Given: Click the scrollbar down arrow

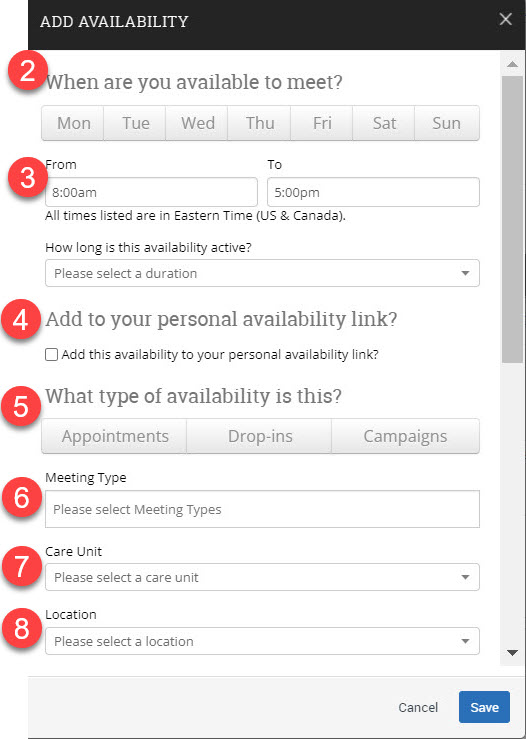Looking at the screenshot, I should point(512,653).
